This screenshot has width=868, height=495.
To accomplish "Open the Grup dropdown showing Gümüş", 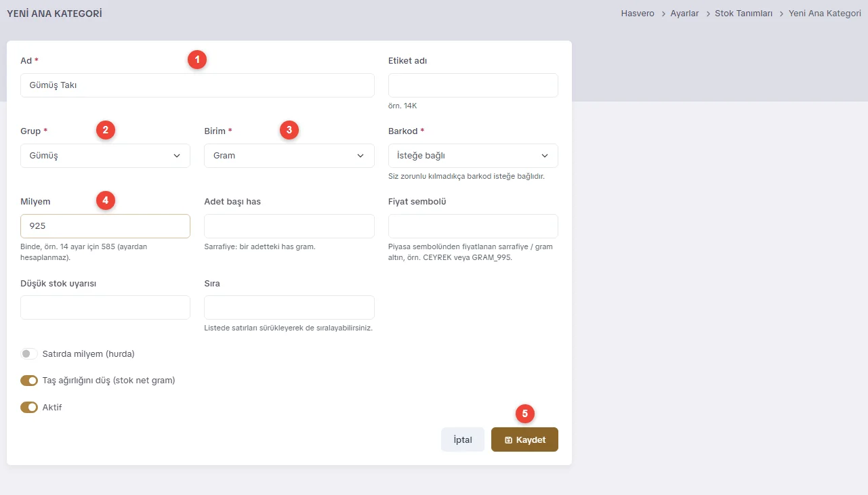I will tap(105, 156).
